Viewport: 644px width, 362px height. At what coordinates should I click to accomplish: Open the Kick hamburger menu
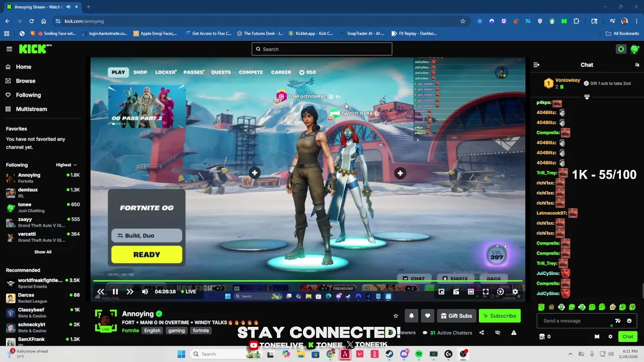(x=9, y=49)
